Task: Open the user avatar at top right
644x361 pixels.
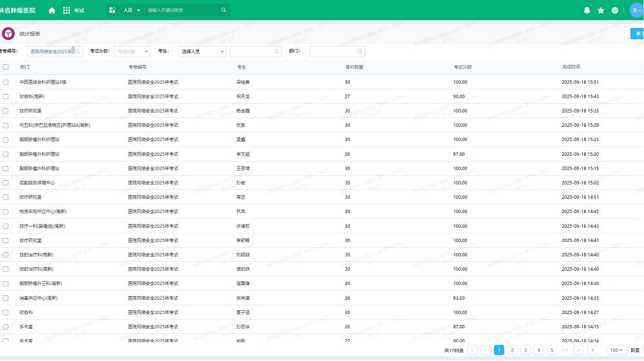Action: (x=636, y=10)
